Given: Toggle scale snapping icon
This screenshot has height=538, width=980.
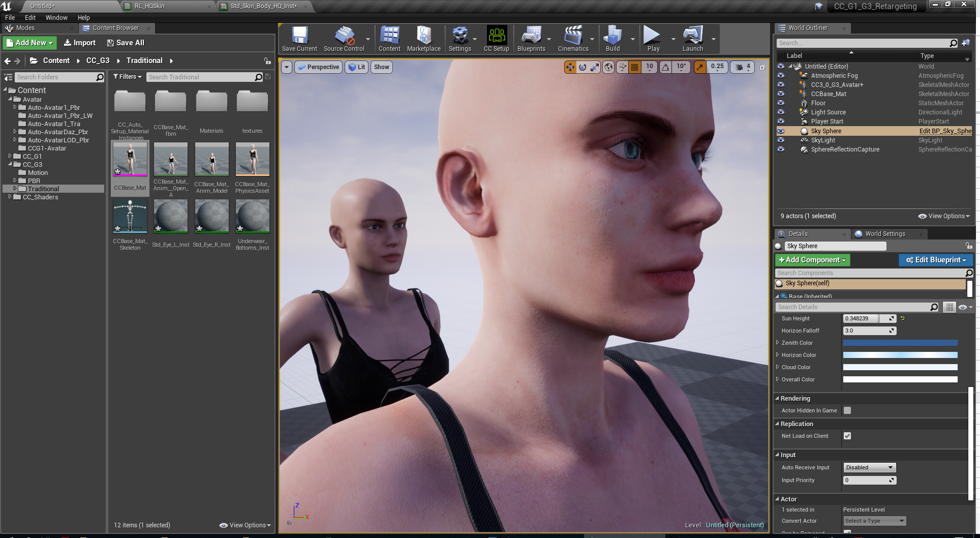Looking at the screenshot, I should 700,67.
